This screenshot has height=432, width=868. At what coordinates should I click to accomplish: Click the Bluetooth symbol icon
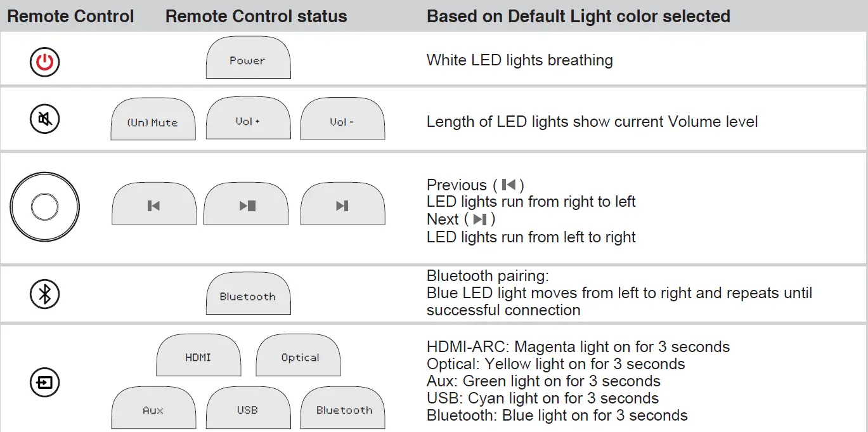coord(44,294)
